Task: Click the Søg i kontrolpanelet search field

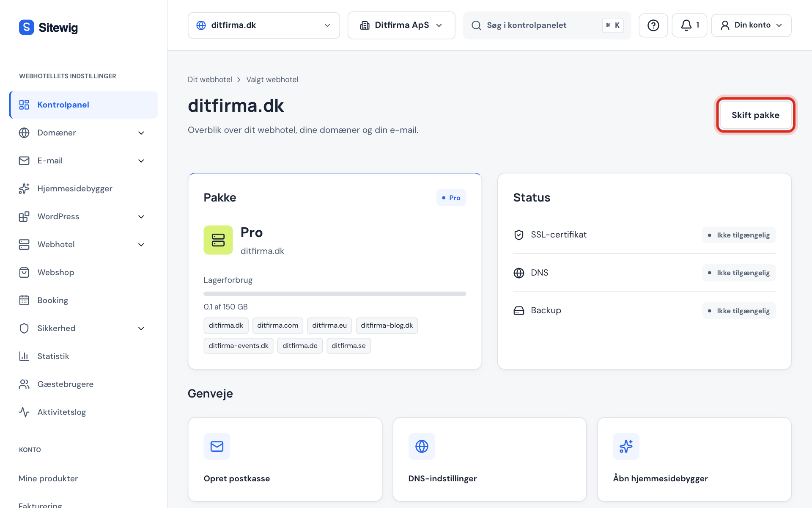Action: point(547,25)
